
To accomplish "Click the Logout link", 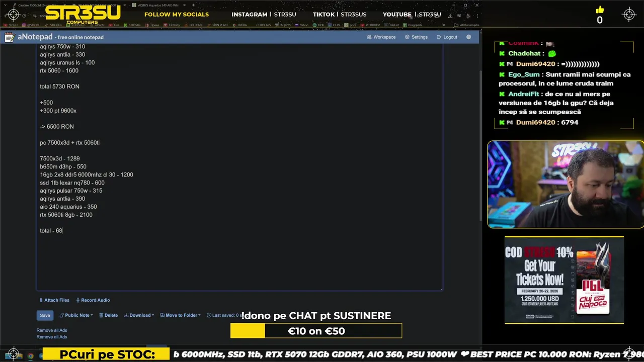I will click(447, 37).
